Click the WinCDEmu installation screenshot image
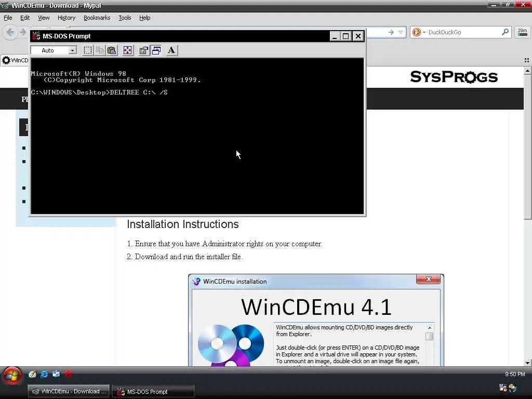 [x=316, y=320]
